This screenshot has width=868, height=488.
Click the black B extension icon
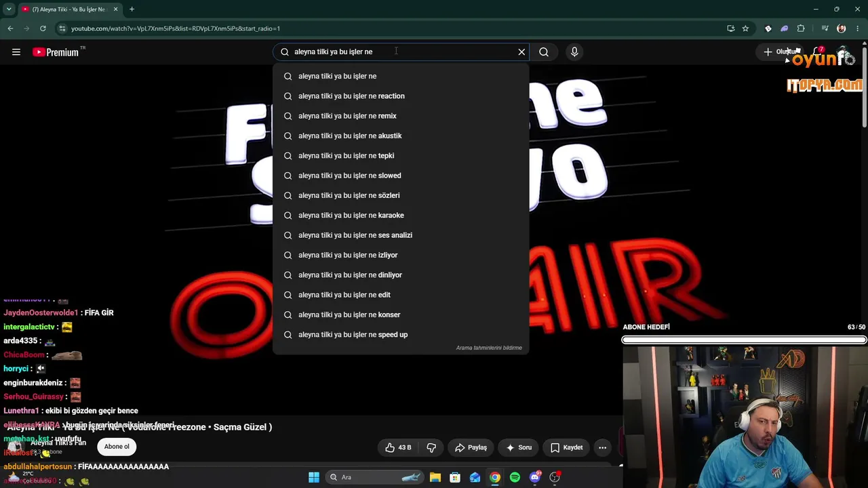(x=768, y=28)
